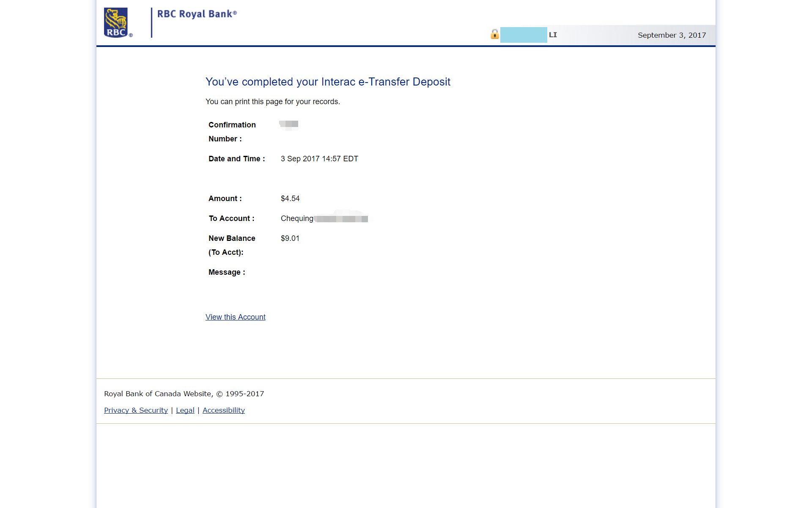Click the Message label

coord(227,272)
